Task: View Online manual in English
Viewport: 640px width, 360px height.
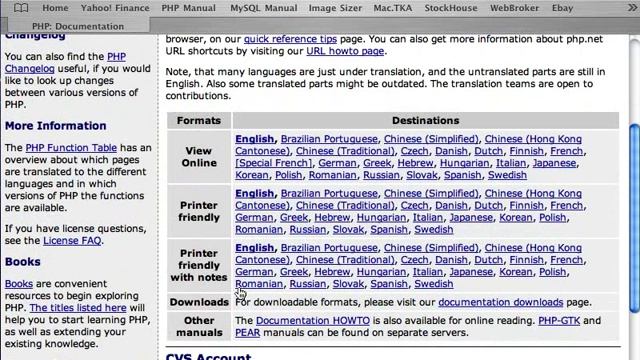Action: (254, 139)
